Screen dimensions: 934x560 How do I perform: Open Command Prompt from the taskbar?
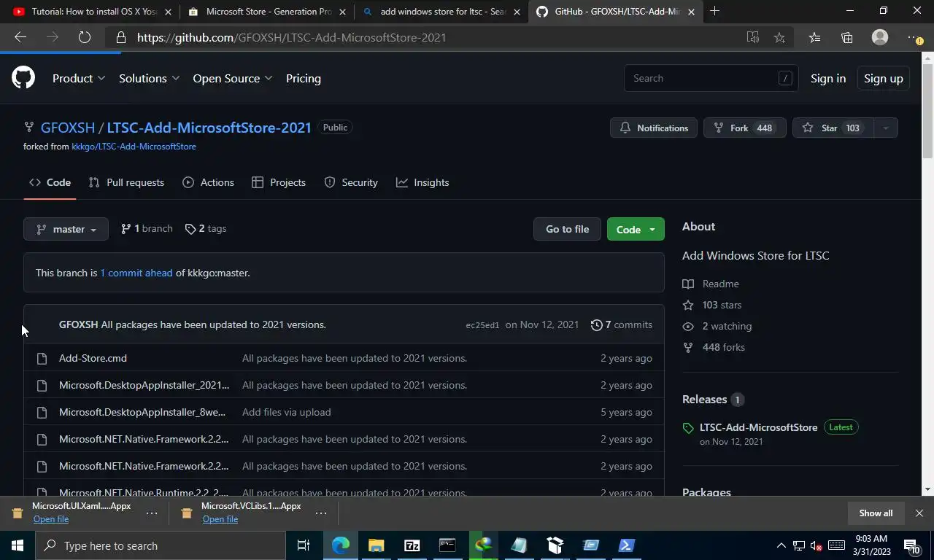447,545
